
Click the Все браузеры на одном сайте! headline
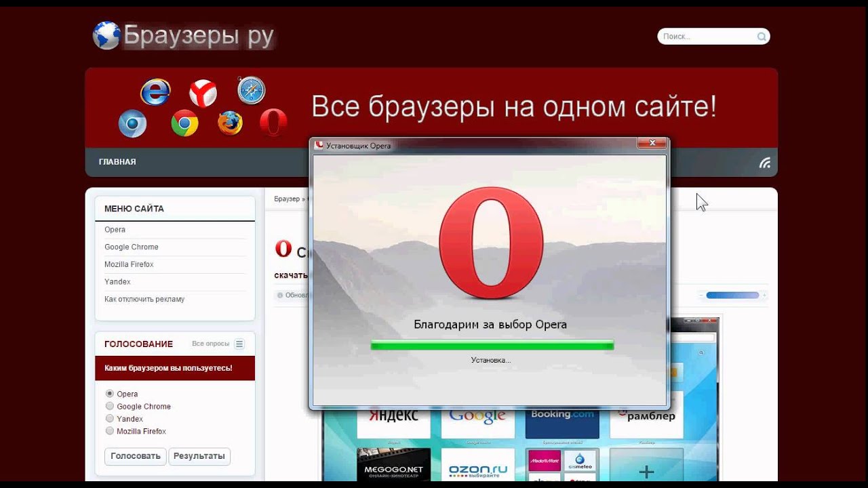514,107
